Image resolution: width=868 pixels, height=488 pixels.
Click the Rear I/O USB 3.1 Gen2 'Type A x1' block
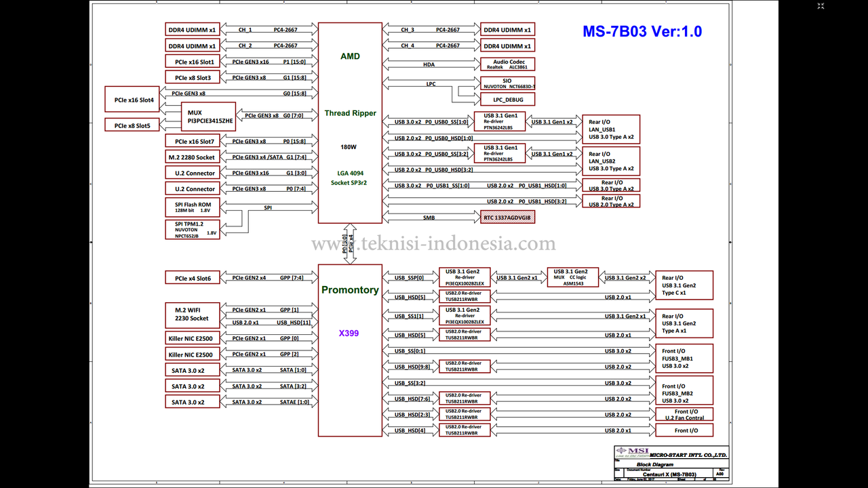coord(684,323)
